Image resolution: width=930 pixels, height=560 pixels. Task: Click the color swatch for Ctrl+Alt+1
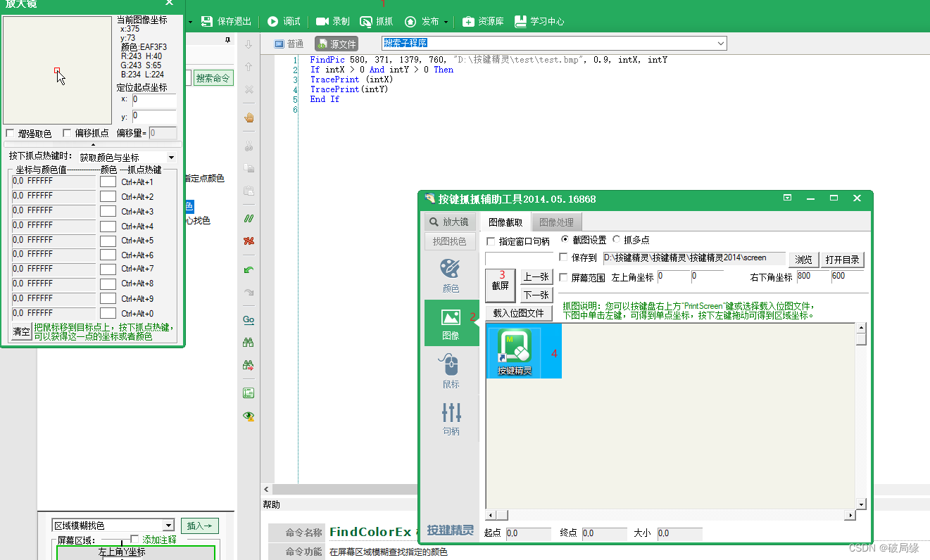(108, 182)
